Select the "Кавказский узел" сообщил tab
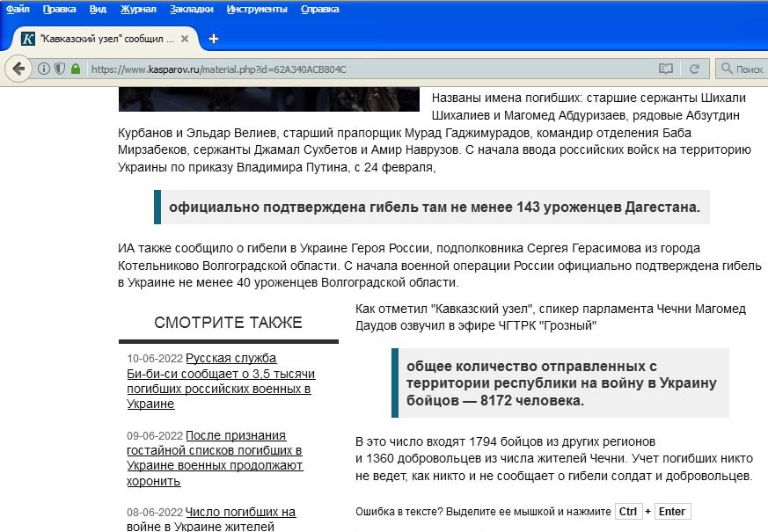The image size is (768, 532). coord(106,39)
